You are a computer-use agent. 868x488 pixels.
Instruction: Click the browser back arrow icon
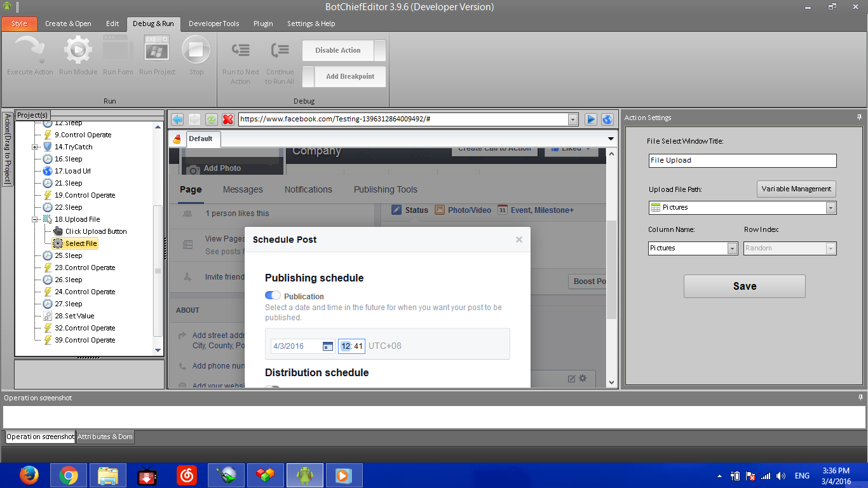pos(177,119)
